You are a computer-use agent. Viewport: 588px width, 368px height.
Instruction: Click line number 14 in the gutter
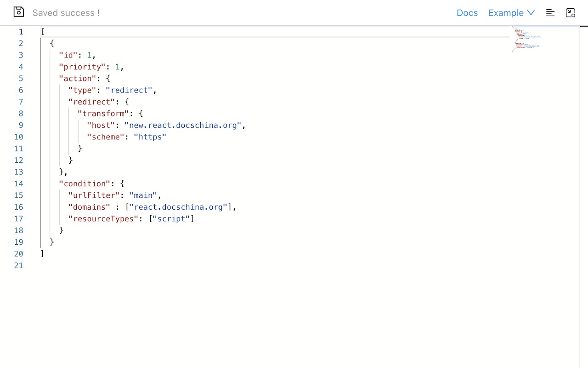[x=18, y=184]
